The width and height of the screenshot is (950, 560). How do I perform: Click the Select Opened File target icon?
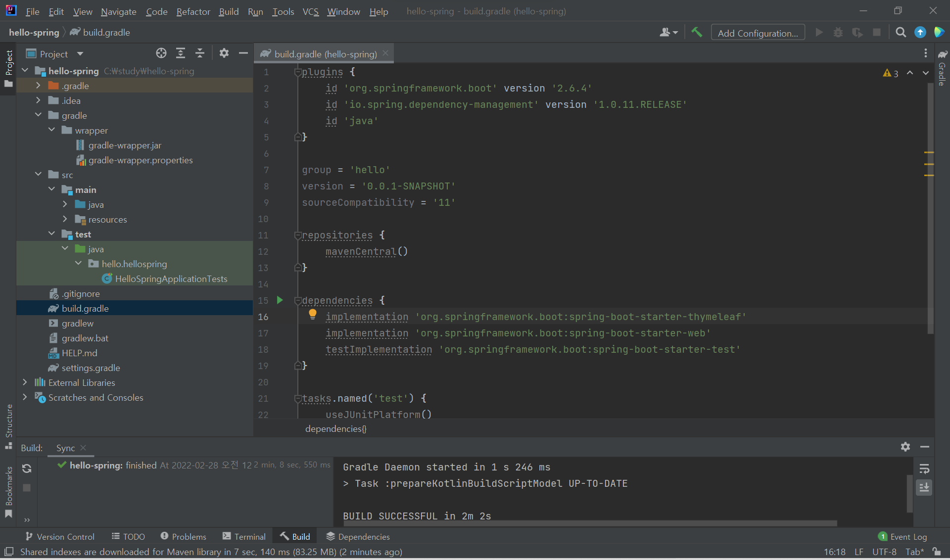coord(161,53)
